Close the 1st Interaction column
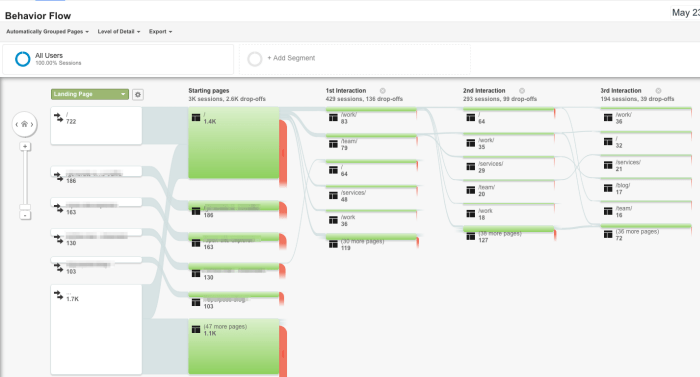Image resolution: width=700 pixels, height=377 pixels. (383, 91)
